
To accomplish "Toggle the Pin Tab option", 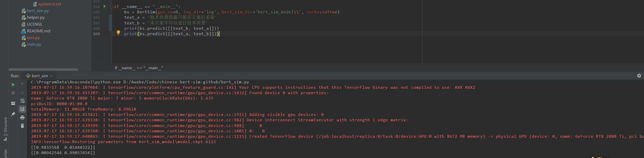I will tap(13, 114).
